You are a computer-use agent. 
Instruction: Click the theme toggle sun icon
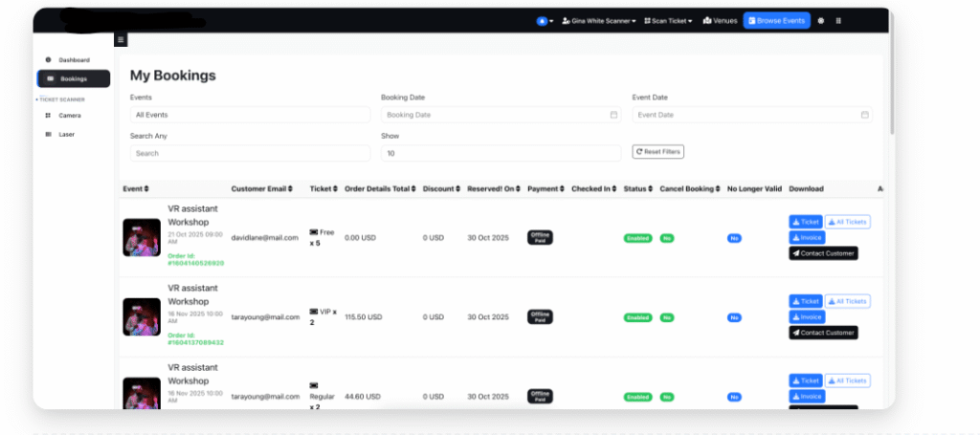pos(821,20)
